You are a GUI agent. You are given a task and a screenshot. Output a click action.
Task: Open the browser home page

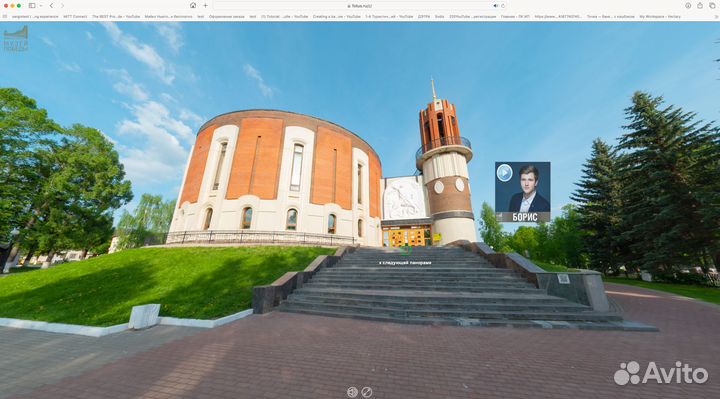pos(193,6)
